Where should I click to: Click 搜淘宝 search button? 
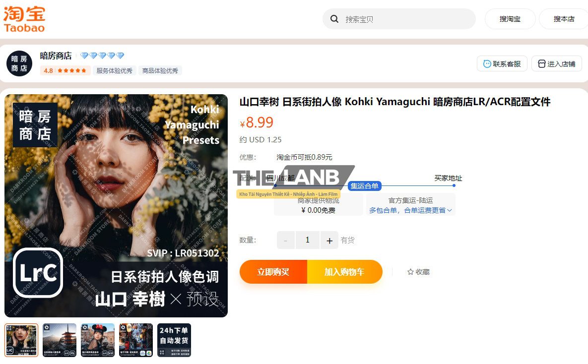pyautogui.click(x=510, y=19)
